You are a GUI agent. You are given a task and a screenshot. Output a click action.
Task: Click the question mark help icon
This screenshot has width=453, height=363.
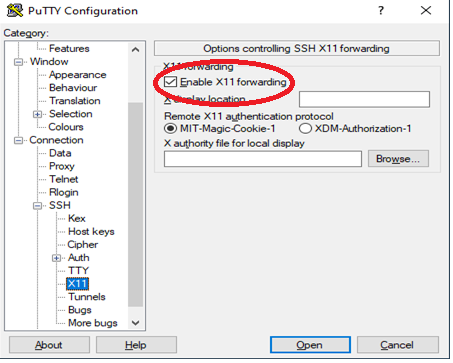(381, 10)
